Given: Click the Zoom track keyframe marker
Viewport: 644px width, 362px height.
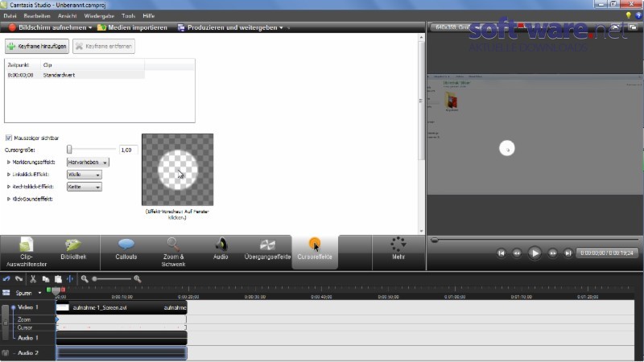Looking at the screenshot, I should (x=57, y=319).
